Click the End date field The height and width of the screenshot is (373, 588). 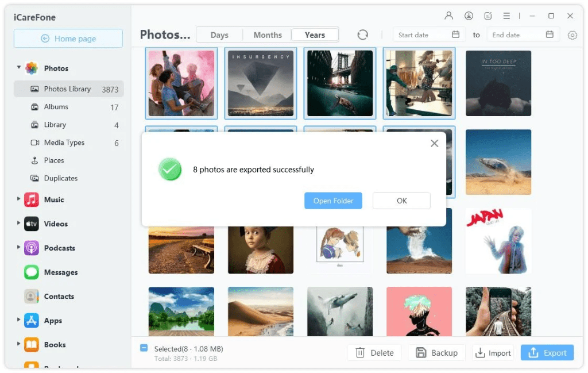(x=523, y=35)
